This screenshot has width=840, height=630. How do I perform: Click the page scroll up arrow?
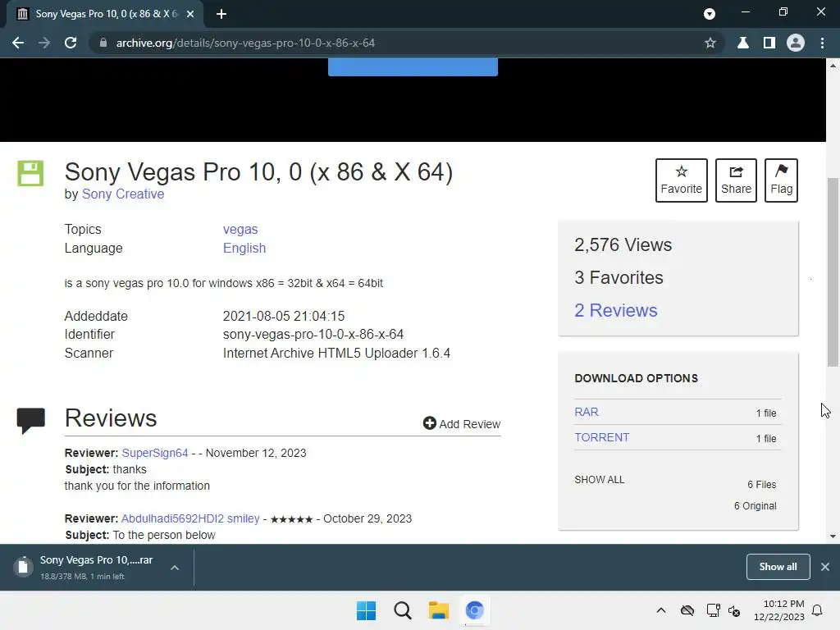(833, 66)
